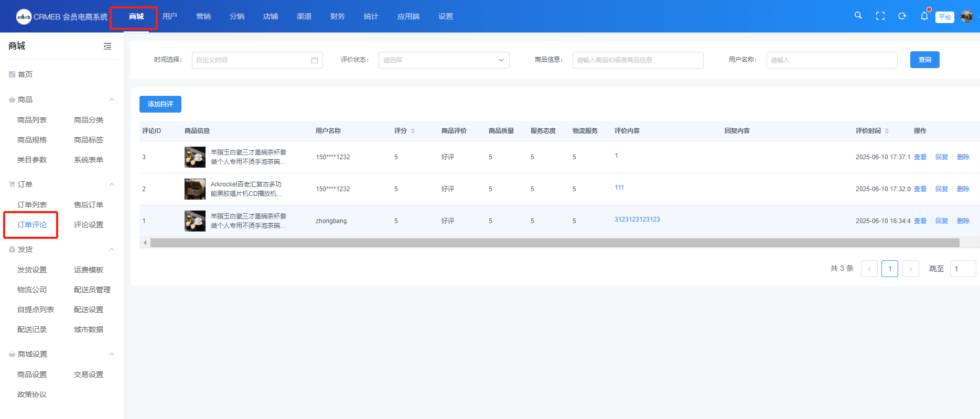Click the CRMEB logo

click(x=24, y=17)
